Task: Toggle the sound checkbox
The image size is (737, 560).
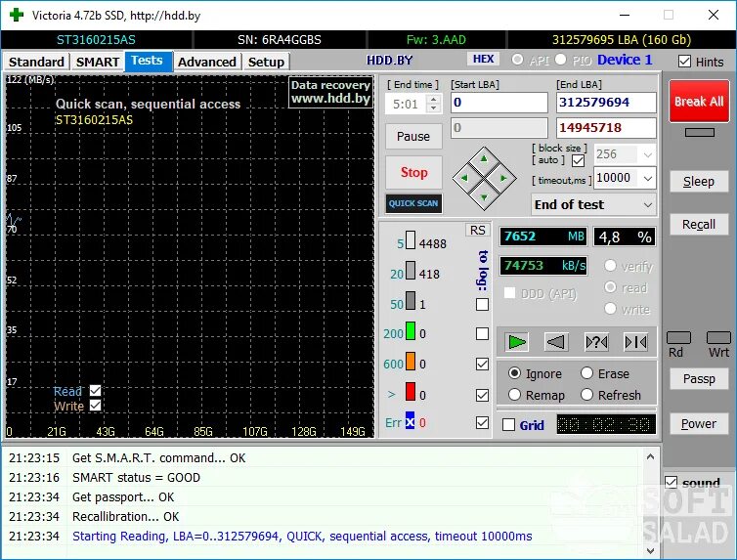Action: (x=672, y=482)
